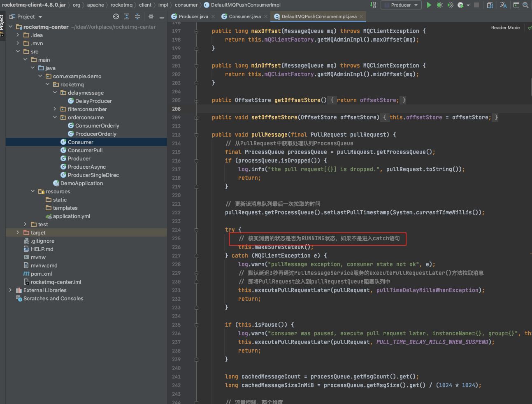
Task: Open the Producer run configuration dropdown
Action: pos(401,5)
